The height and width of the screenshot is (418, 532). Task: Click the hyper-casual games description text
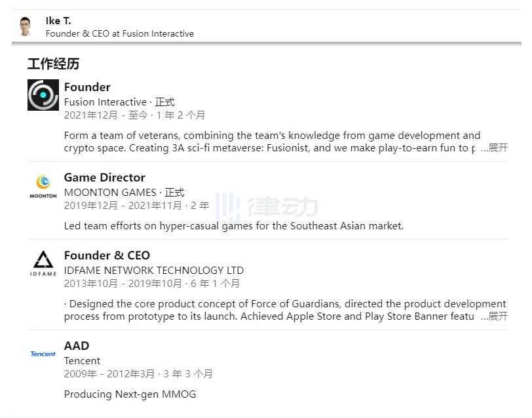click(233, 226)
